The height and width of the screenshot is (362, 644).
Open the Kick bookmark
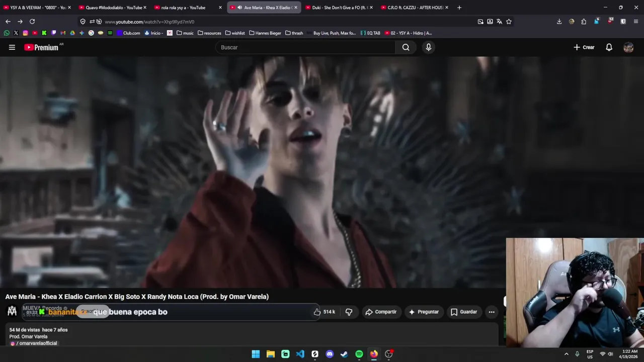point(44,33)
